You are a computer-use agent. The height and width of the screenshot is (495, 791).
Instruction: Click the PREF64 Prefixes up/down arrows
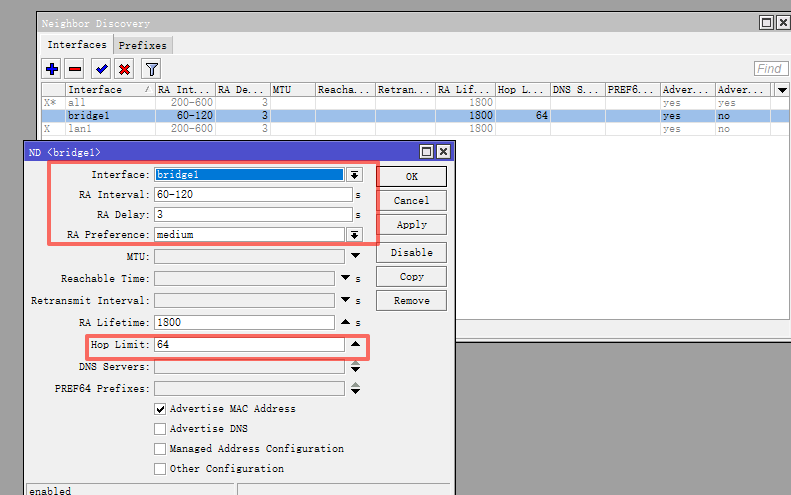[355, 389]
